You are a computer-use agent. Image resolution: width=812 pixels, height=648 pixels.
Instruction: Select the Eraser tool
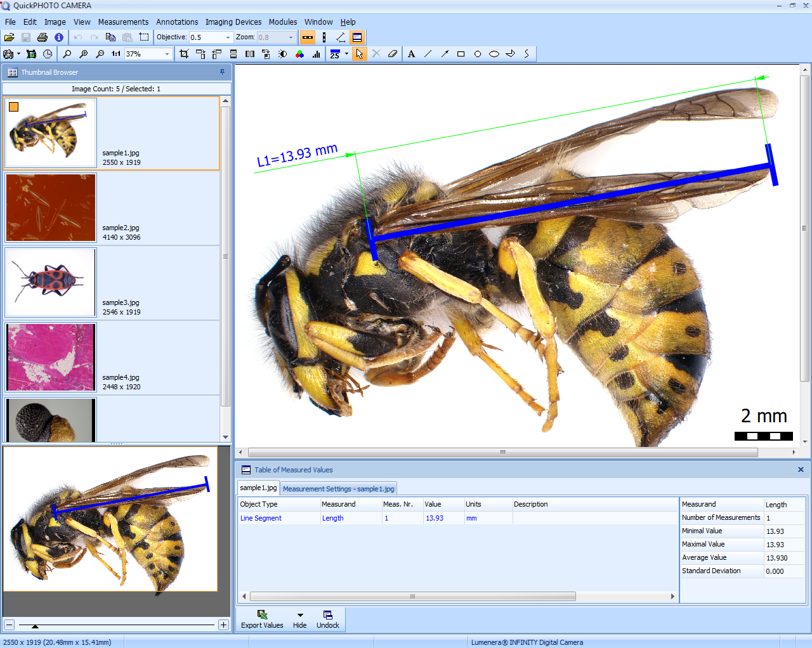(x=392, y=54)
